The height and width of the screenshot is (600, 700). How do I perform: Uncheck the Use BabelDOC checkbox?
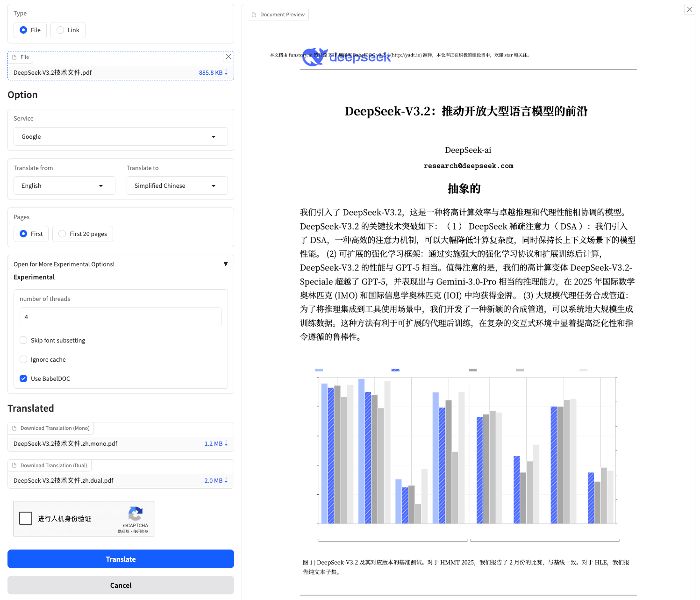click(23, 379)
